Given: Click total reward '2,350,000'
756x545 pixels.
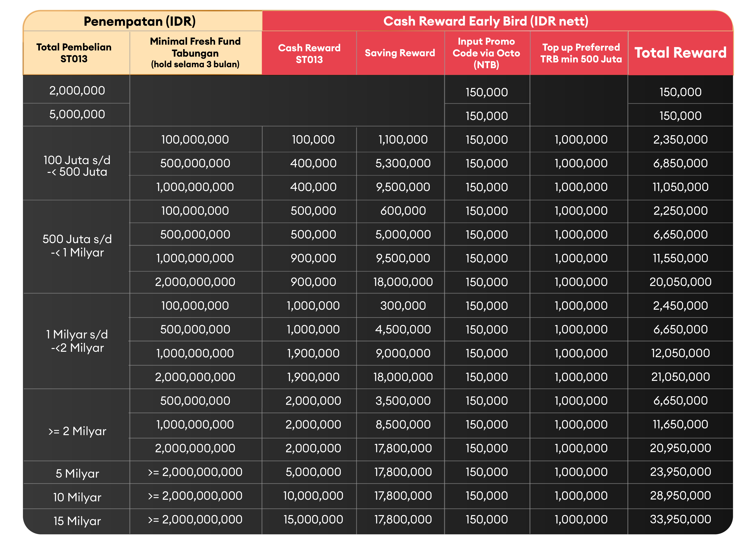Looking at the screenshot, I should [x=680, y=139].
